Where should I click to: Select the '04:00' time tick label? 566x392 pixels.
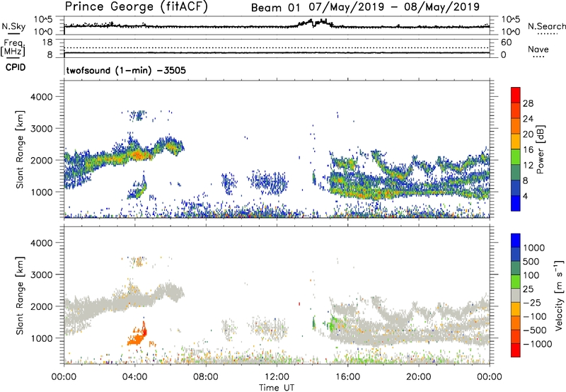click(x=135, y=377)
